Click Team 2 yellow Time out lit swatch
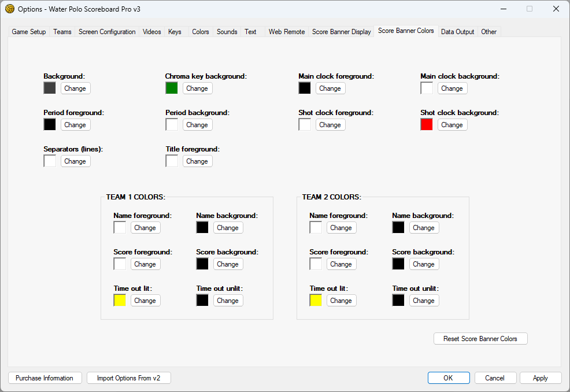The width and height of the screenshot is (570, 392). point(316,301)
